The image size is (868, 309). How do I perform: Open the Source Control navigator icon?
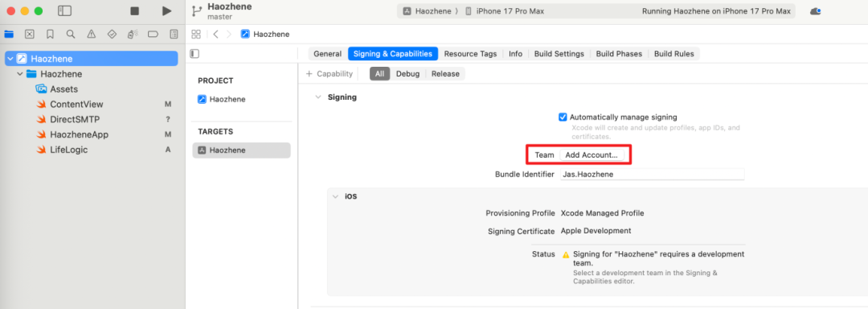(30, 35)
